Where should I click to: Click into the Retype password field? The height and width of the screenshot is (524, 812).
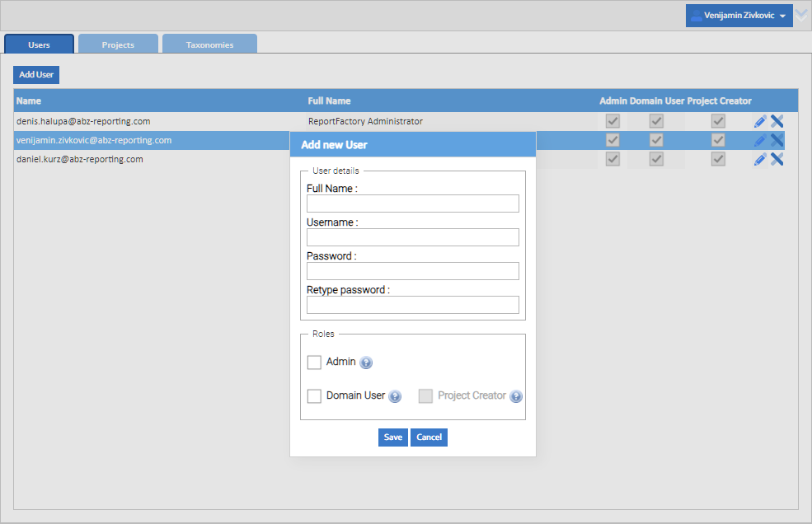click(412, 305)
